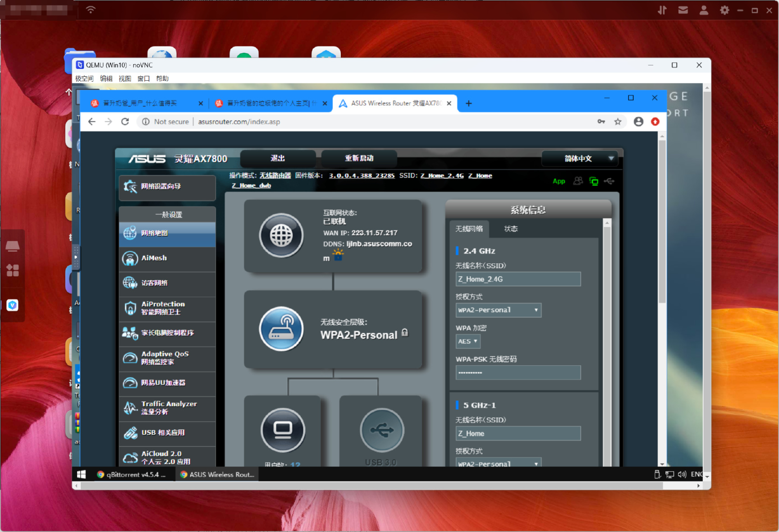
Task: Switch to the second 个人主页 Chrome tab
Action: (270, 103)
